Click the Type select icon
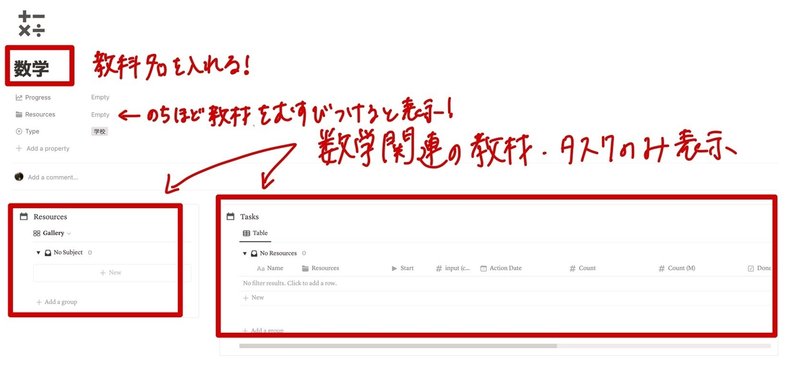This screenshot has width=800, height=375. click(x=19, y=131)
